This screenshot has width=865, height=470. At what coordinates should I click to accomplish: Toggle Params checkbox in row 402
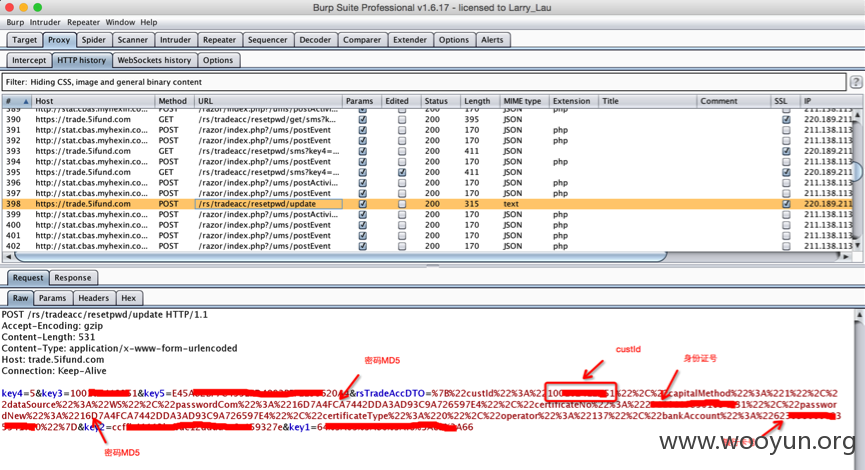tap(362, 246)
